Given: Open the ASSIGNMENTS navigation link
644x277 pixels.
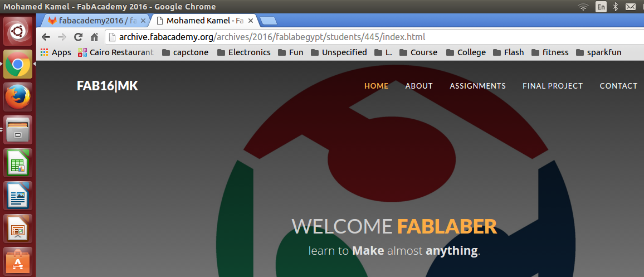Looking at the screenshot, I should click(477, 86).
